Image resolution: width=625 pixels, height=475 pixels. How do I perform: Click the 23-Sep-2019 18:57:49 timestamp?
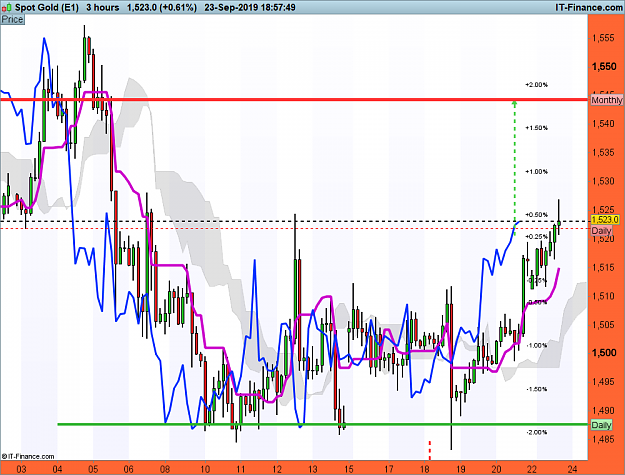[x=250, y=8]
